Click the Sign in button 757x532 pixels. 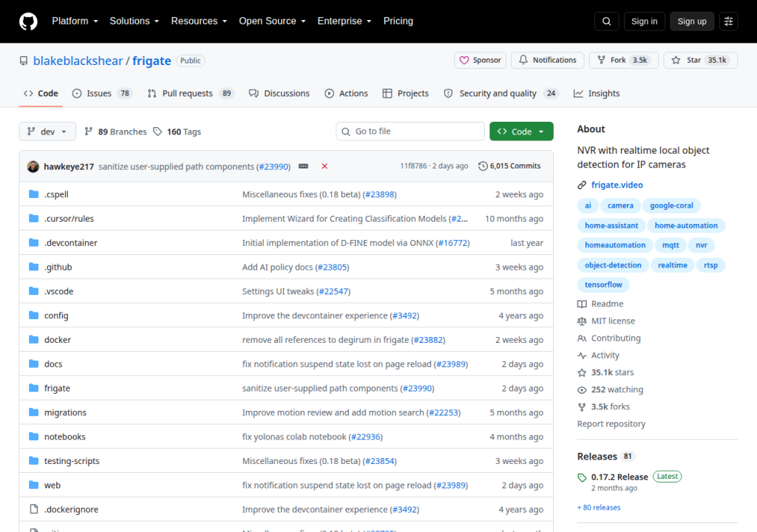(x=644, y=21)
